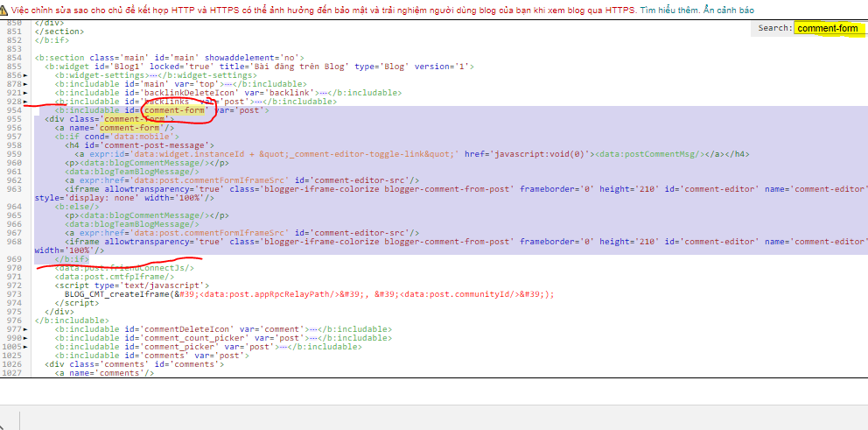This screenshot has height=430, width=868.
Task: Click the yellow warning triangle icon
Action: pos(4,11)
